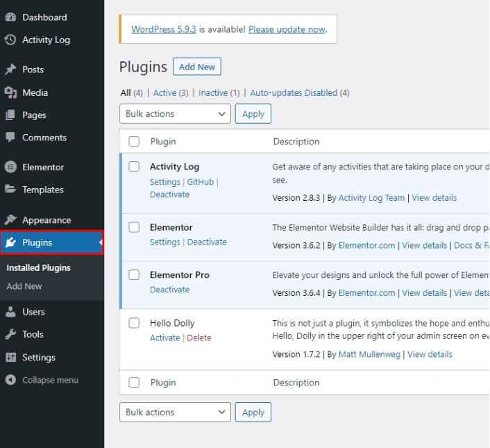Tick the Activity Log plugin checkbox
Image resolution: width=490 pixels, height=448 pixels.
click(134, 166)
